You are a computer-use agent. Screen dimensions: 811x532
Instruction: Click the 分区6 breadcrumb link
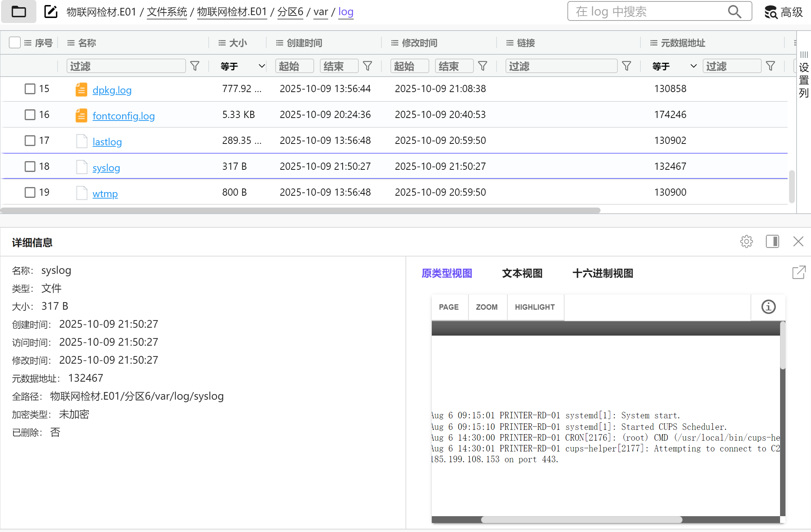click(290, 12)
